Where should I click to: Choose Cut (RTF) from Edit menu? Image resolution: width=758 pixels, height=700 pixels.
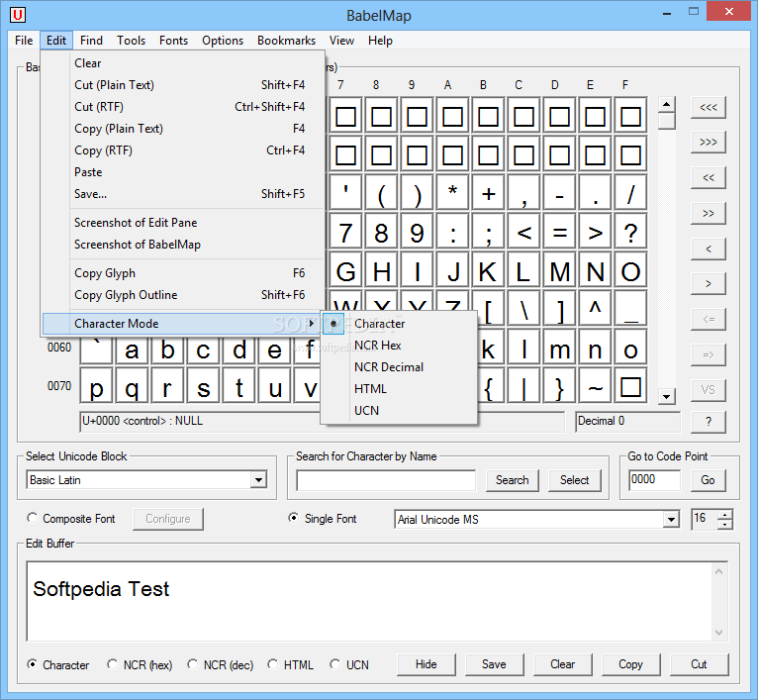181,107
